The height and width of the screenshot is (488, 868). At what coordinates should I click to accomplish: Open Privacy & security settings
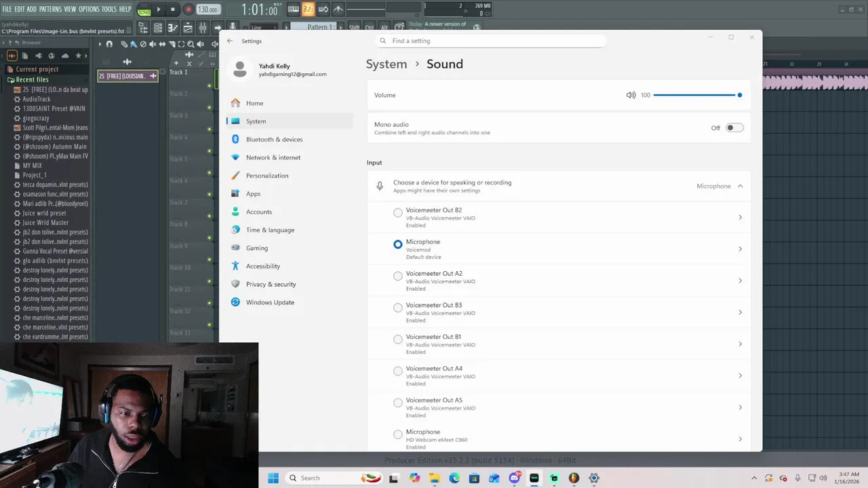click(x=290, y=284)
